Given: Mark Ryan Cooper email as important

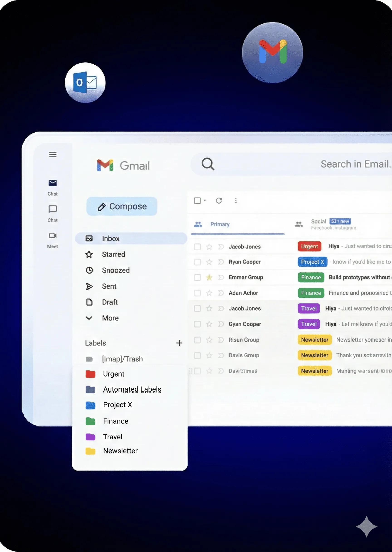Looking at the screenshot, I should tap(221, 262).
